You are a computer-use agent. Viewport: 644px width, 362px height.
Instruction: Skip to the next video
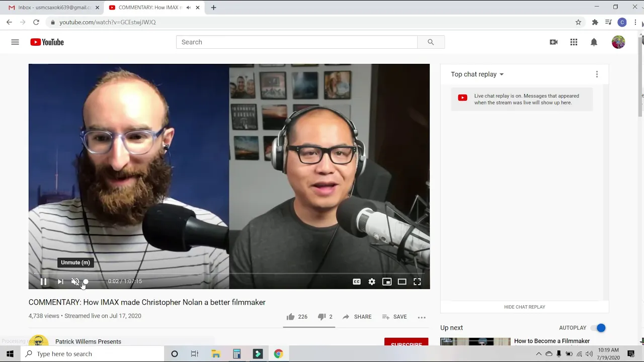60,282
